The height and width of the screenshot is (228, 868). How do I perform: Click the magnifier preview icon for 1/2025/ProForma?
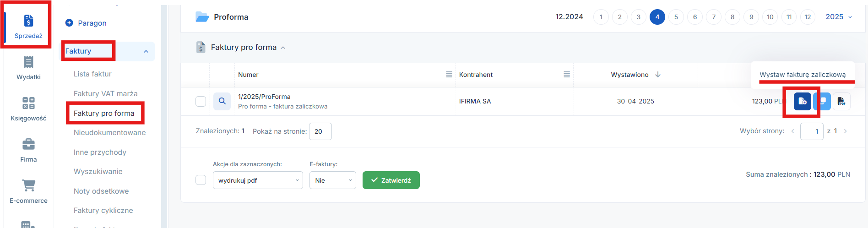click(222, 101)
